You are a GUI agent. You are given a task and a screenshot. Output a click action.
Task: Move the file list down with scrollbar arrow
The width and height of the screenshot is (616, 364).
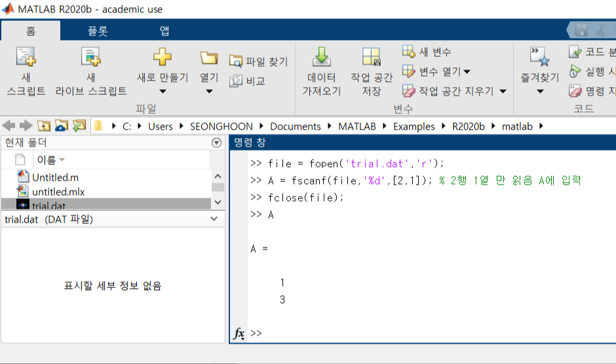pos(218,202)
